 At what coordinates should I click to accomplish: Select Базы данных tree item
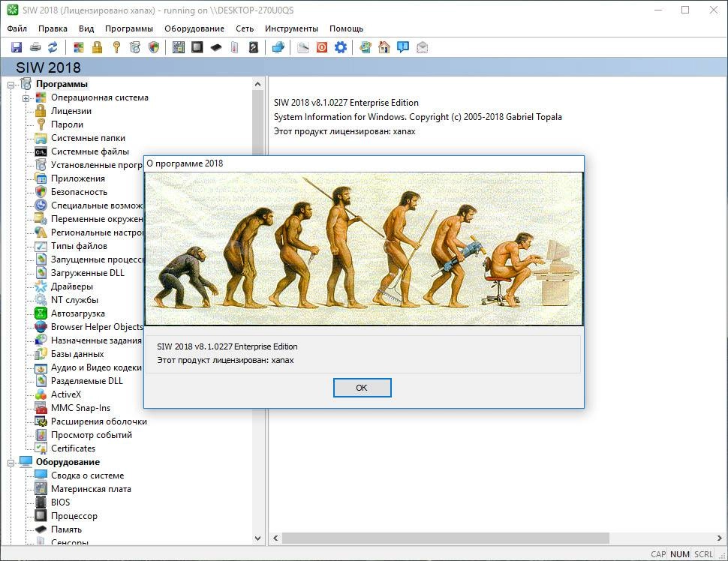coord(77,353)
